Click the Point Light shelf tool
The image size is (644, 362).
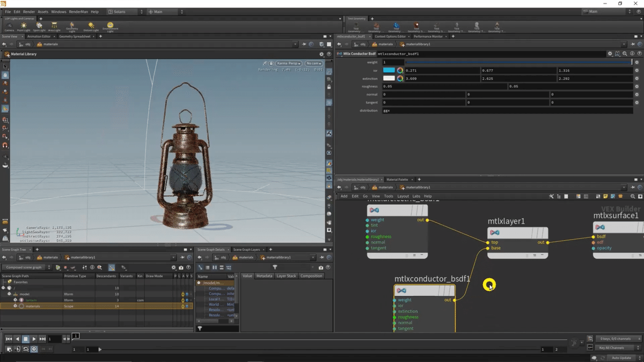coord(24,26)
